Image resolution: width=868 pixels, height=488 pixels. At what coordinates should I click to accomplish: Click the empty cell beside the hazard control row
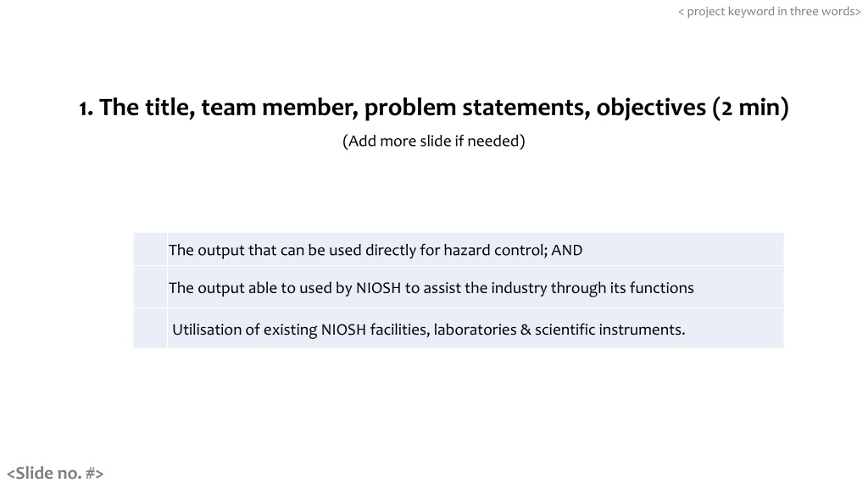150,250
